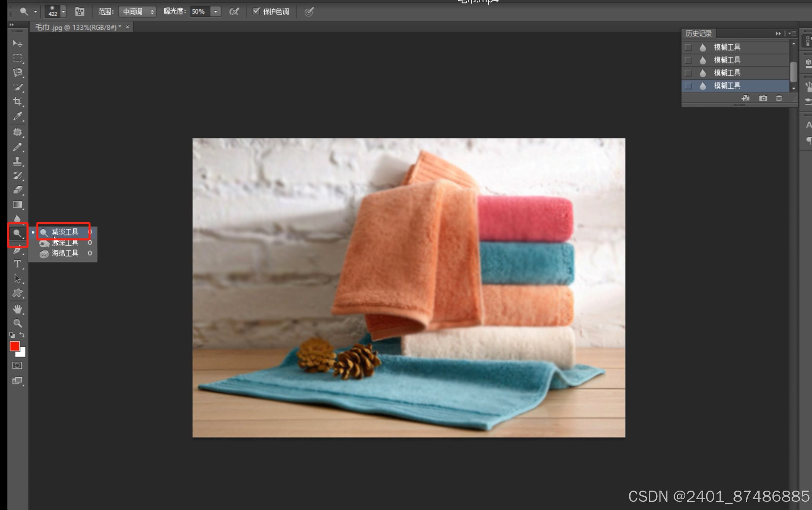Toggle the history source box for the first 模糊工具 state

(x=688, y=47)
